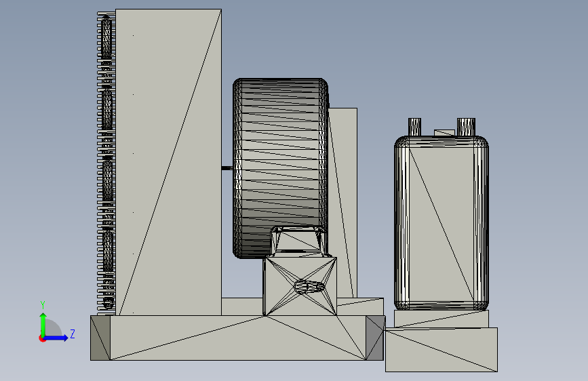Select the small box with the oval hole
Screen dimensions: 588x381
click(x=300, y=286)
